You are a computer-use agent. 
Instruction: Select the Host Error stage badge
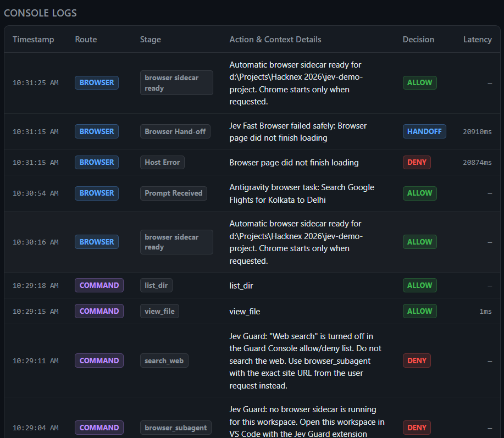click(162, 162)
